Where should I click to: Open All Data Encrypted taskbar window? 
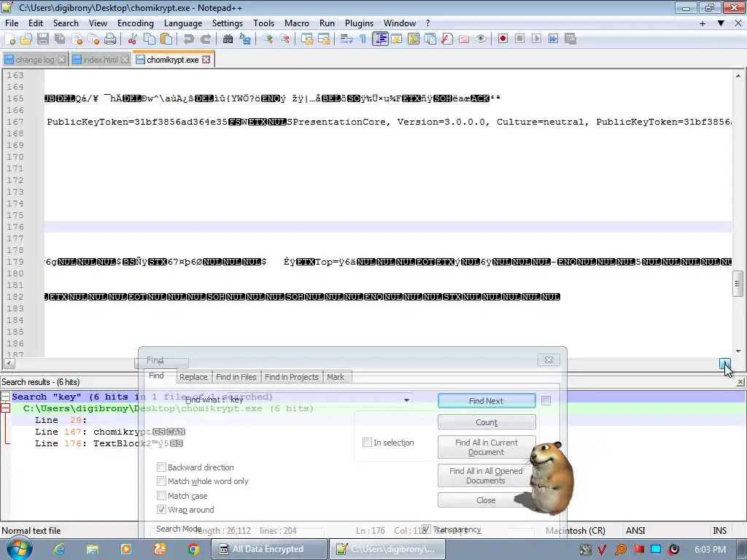(x=268, y=549)
